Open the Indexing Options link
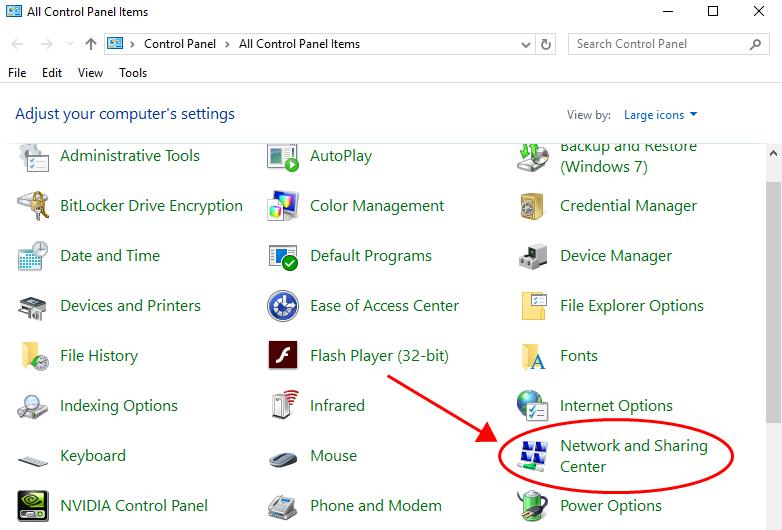Screen dimensions: 782x530 pos(119,406)
